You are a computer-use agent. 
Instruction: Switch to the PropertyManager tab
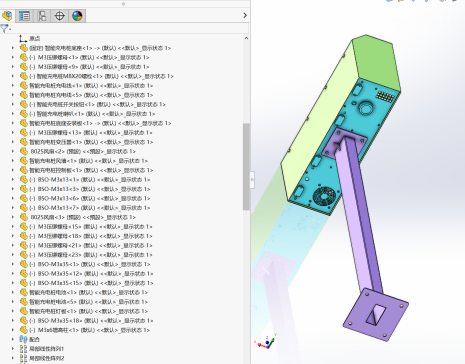[24, 16]
